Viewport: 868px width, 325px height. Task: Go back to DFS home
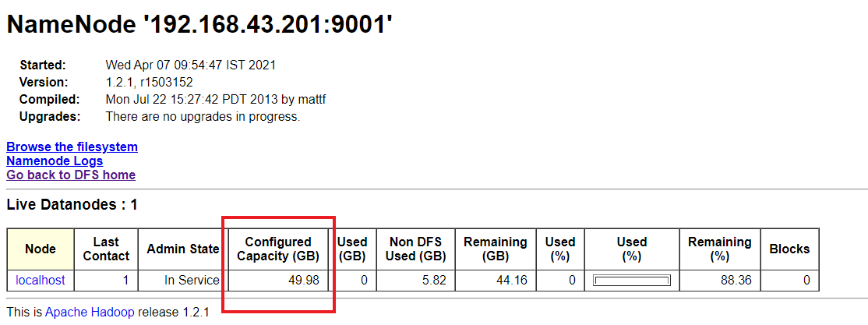(71, 175)
